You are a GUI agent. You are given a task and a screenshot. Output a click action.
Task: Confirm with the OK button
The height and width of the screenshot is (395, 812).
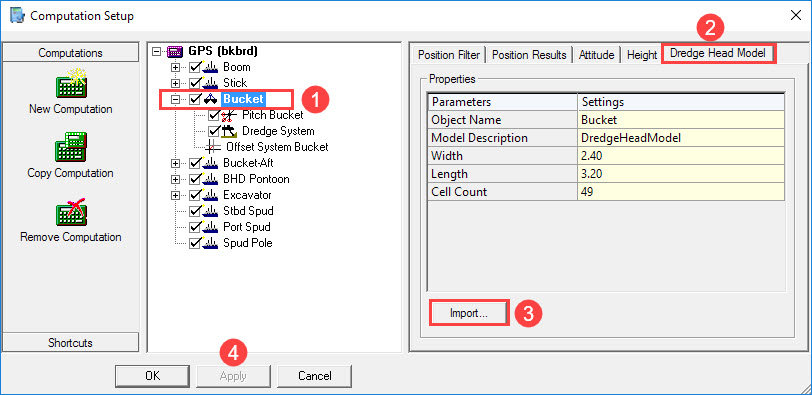[x=152, y=376]
